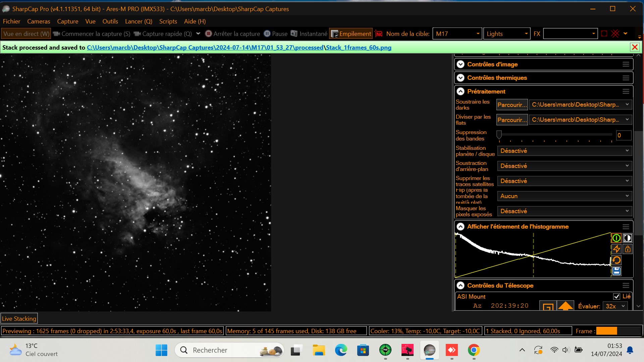The width and height of the screenshot is (644, 362).
Task: Collapse the Prétraitement panel
Action: tap(461, 92)
